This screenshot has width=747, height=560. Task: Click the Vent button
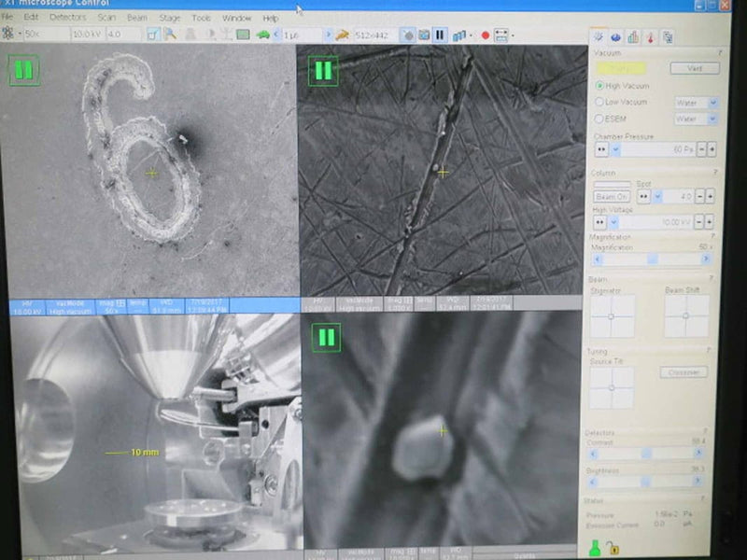click(x=695, y=68)
